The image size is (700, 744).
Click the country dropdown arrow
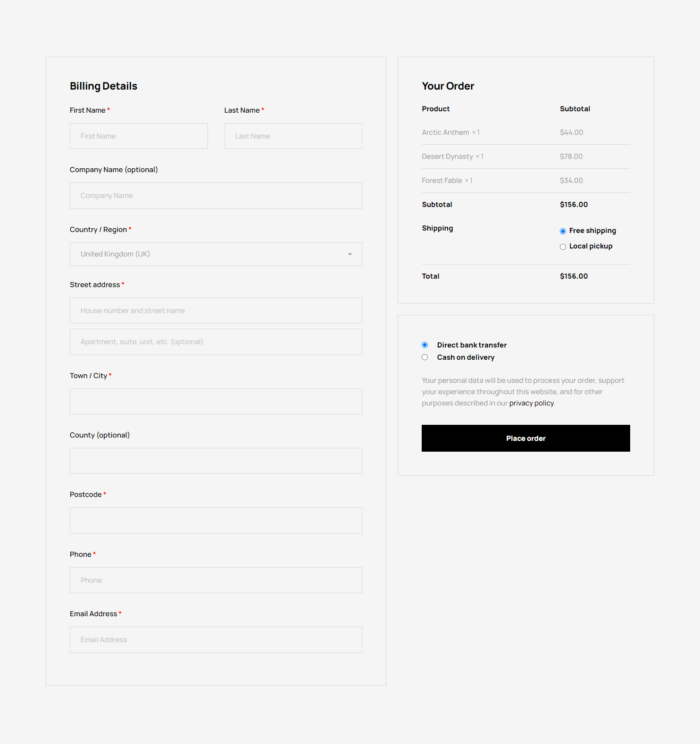(x=350, y=254)
